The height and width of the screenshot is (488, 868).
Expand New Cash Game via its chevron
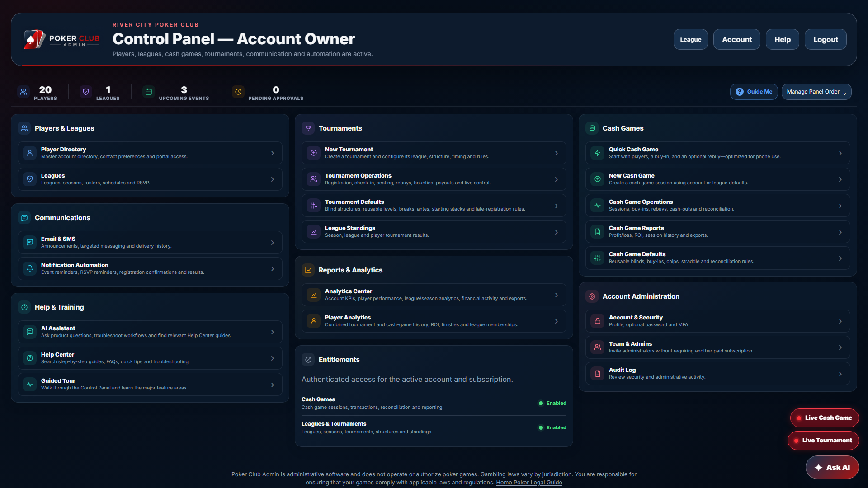(x=840, y=179)
